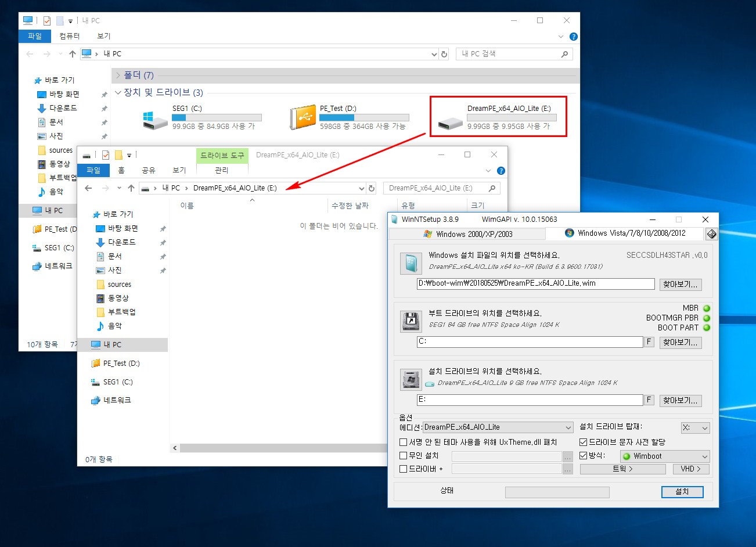Open the 에디션 DreamPE_x64_AIO_Lite dropdown
The image size is (756, 547).
498,427
